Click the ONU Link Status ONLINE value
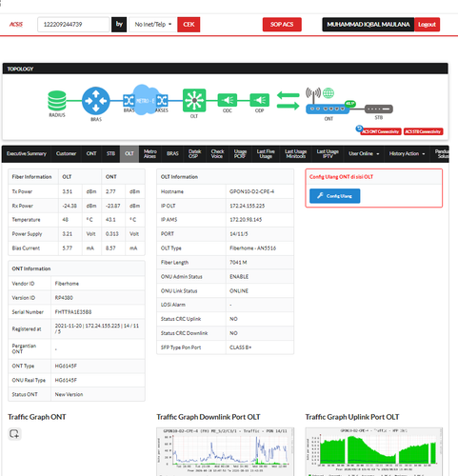This screenshot has width=458, height=476. 239,291
